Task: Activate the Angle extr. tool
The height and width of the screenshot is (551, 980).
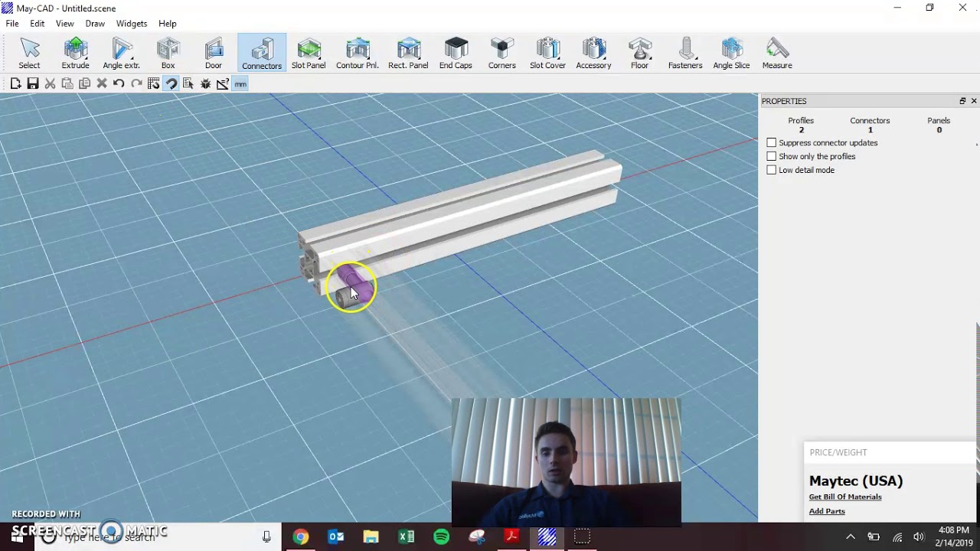Action: (121, 53)
